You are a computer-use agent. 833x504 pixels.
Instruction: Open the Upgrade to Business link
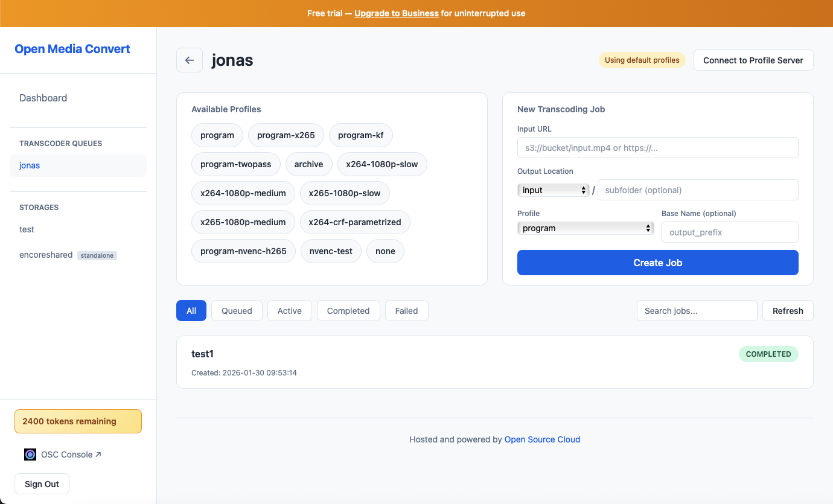[396, 13]
